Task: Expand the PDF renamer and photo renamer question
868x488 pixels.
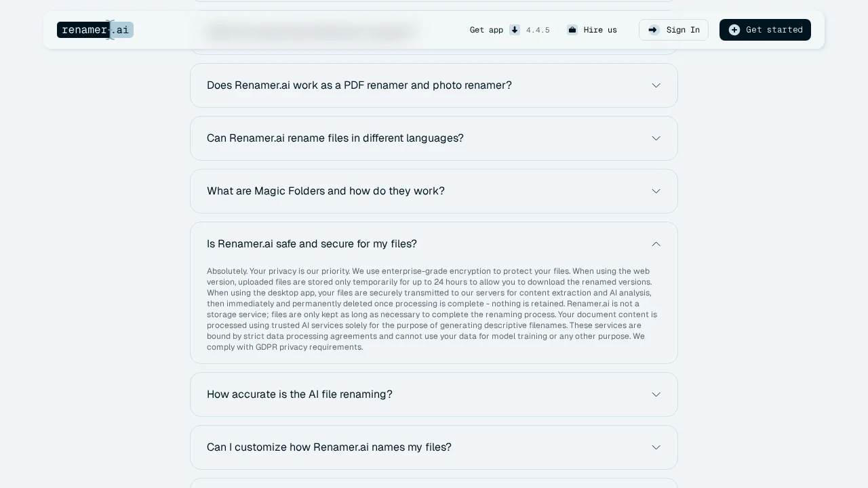Action: pos(434,85)
